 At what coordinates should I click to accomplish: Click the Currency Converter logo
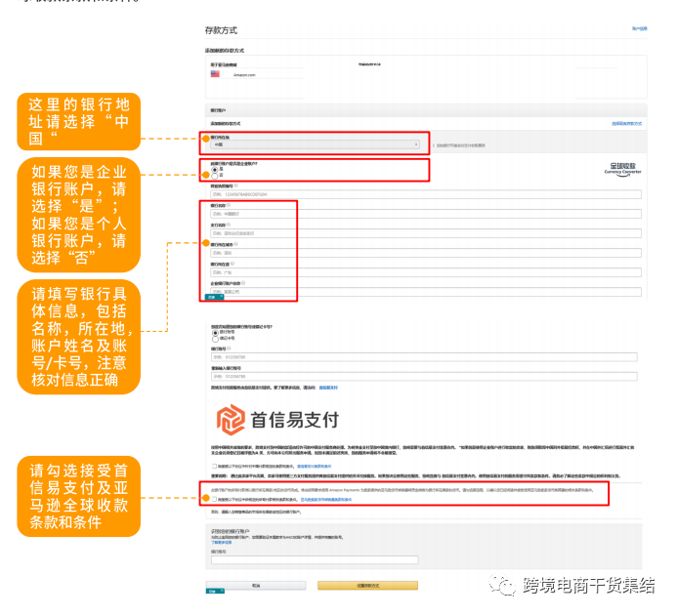(x=622, y=169)
